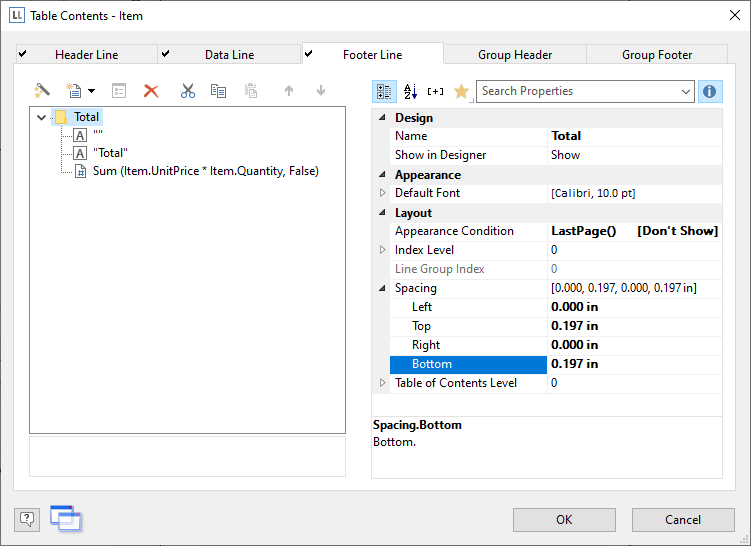Click the line wizard wand icon
The width and height of the screenshot is (751, 546).
pos(42,91)
